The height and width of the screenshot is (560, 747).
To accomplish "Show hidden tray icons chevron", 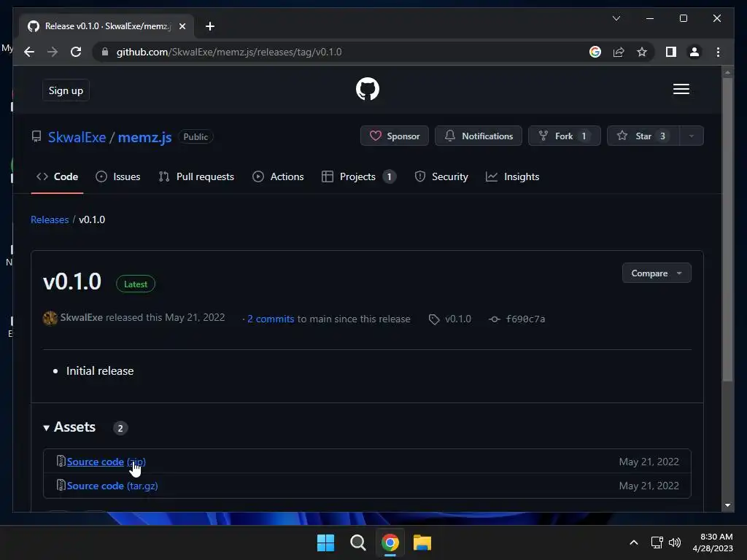I will pos(634,542).
